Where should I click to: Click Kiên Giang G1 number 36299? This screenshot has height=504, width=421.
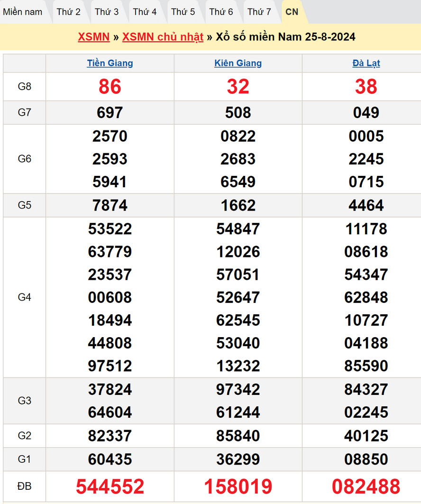click(x=238, y=459)
